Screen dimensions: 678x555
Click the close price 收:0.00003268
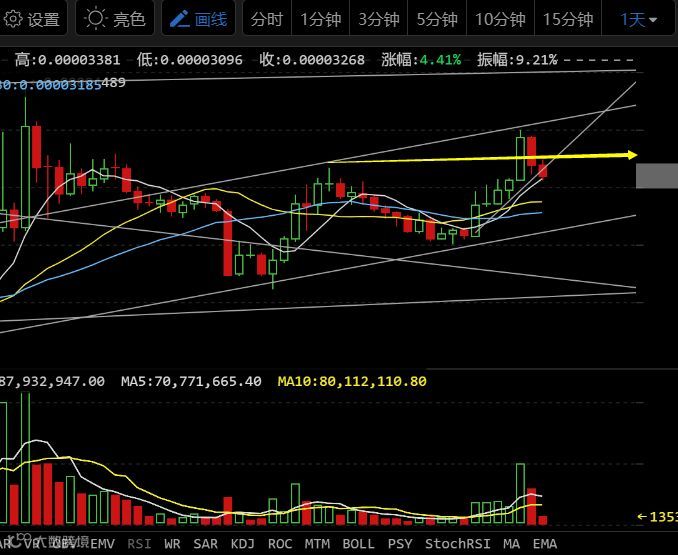click(x=312, y=60)
